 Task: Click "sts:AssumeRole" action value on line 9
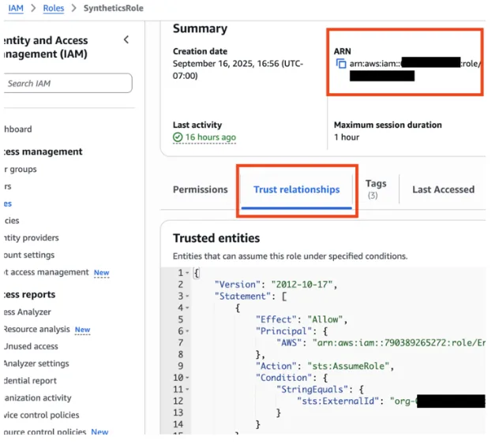(x=348, y=366)
